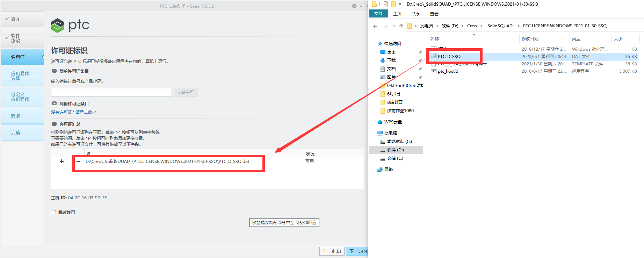Viewport: 644px width, 258px height.
Task: Open 下载 in navigation pane
Action: click(391, 60)
